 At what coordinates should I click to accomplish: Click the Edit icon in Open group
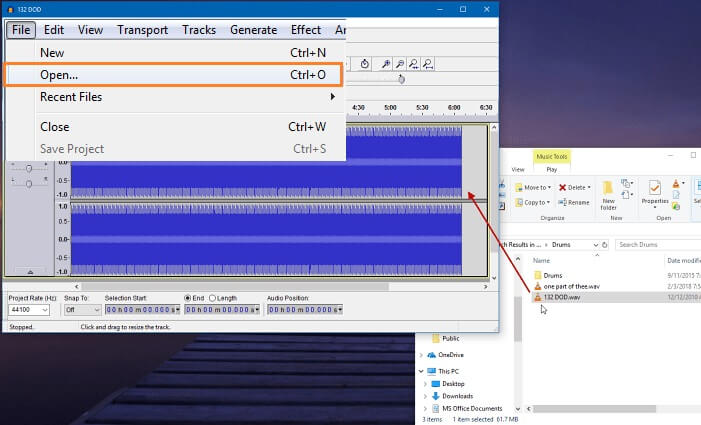[x=676, y=195]
